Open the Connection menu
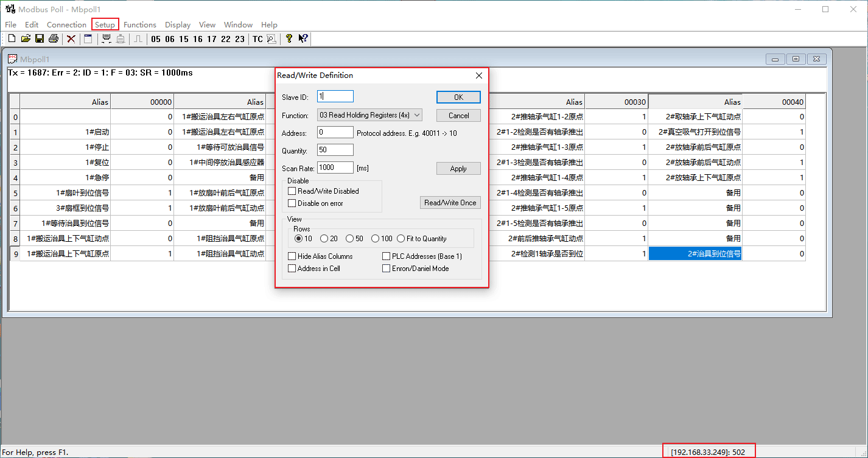Screen dimensions: 868x458 pos(66,25)
